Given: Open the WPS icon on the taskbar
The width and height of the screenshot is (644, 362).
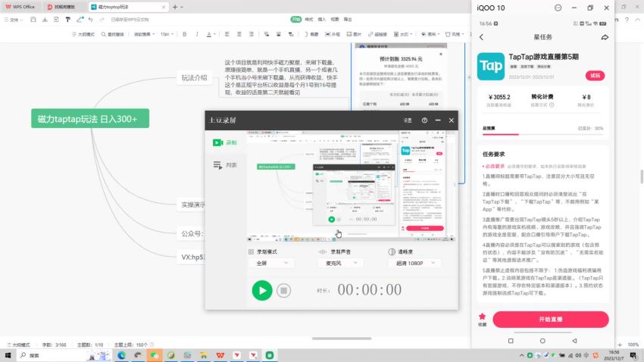Looking at the screenshot, I should 220,355.
